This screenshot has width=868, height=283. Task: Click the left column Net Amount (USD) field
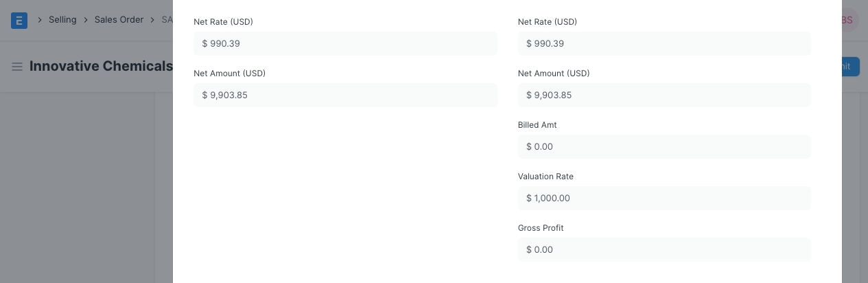(345, 95)
